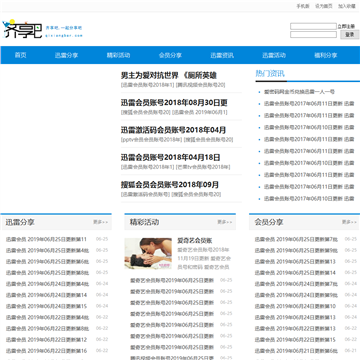Click 更多>> in the 迅雷分享 section
The width and height of the screenshot is (360, 360).
pos(101,222)
